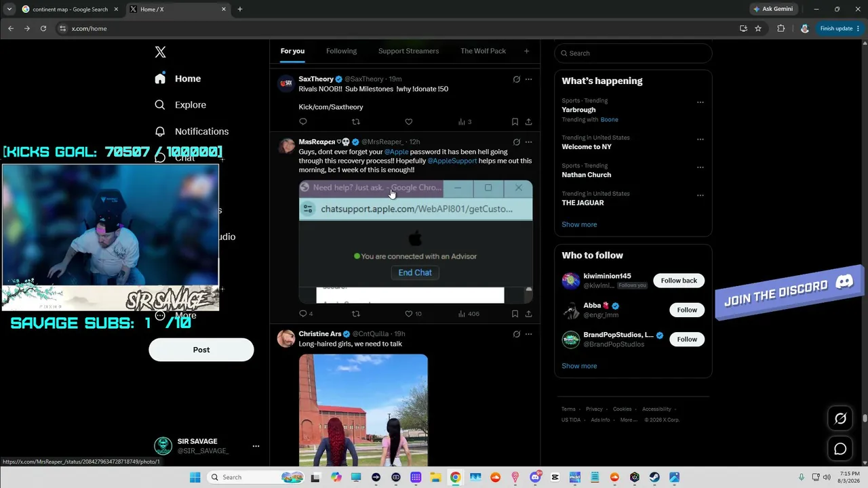Image resolution: width=868 pixels, height=488 pixels.
Task: Like SaxTheory's post
Action: pyautogui.click(x=408, y=122)
